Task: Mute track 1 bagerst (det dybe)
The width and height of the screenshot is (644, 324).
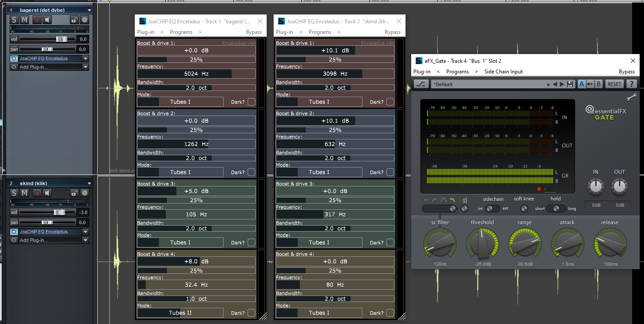Action: (25, 20)
